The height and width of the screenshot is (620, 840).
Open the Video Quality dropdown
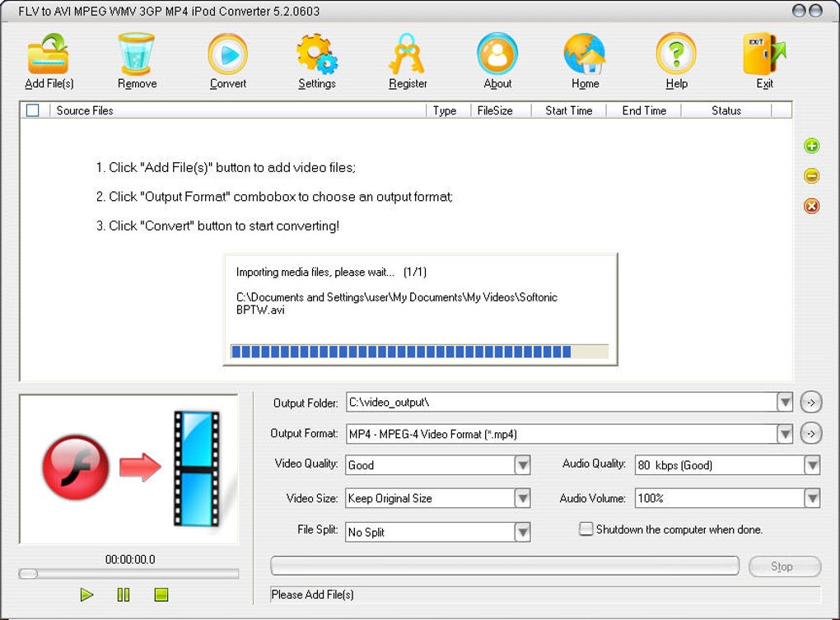click(x=522, y=464)
